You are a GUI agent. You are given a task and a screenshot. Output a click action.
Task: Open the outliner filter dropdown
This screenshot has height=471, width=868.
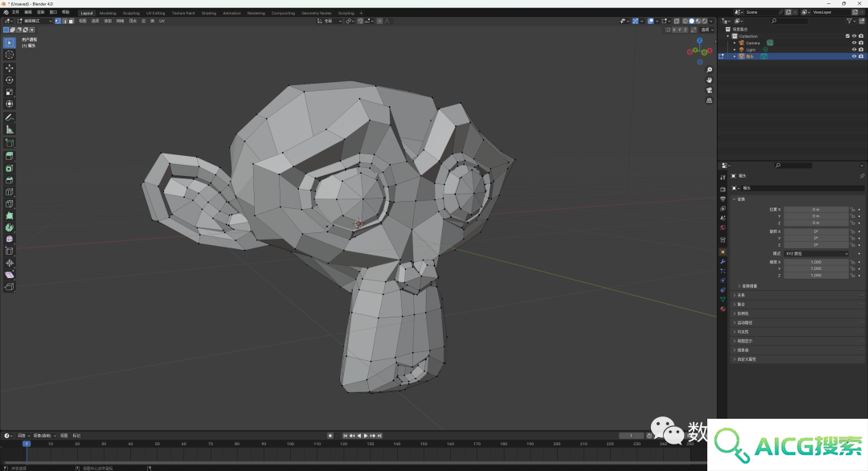click(850, 21)
